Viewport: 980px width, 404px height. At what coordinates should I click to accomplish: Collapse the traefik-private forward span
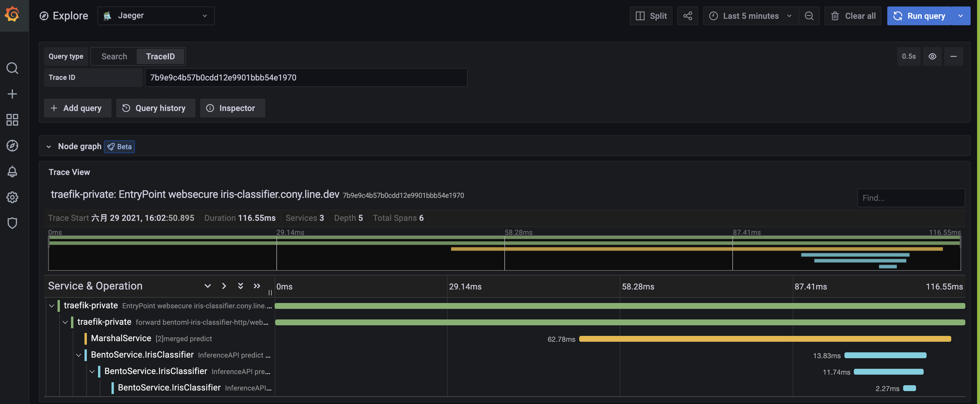(x=65, y=322)
